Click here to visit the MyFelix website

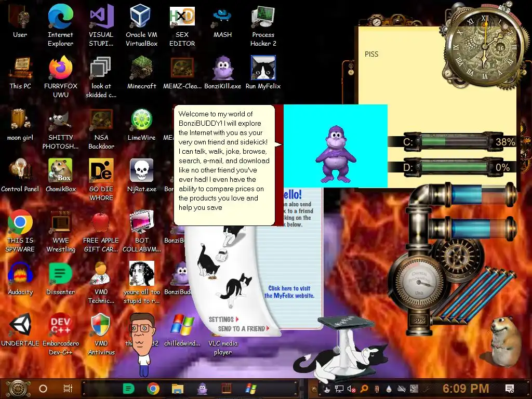pos(289,292)
